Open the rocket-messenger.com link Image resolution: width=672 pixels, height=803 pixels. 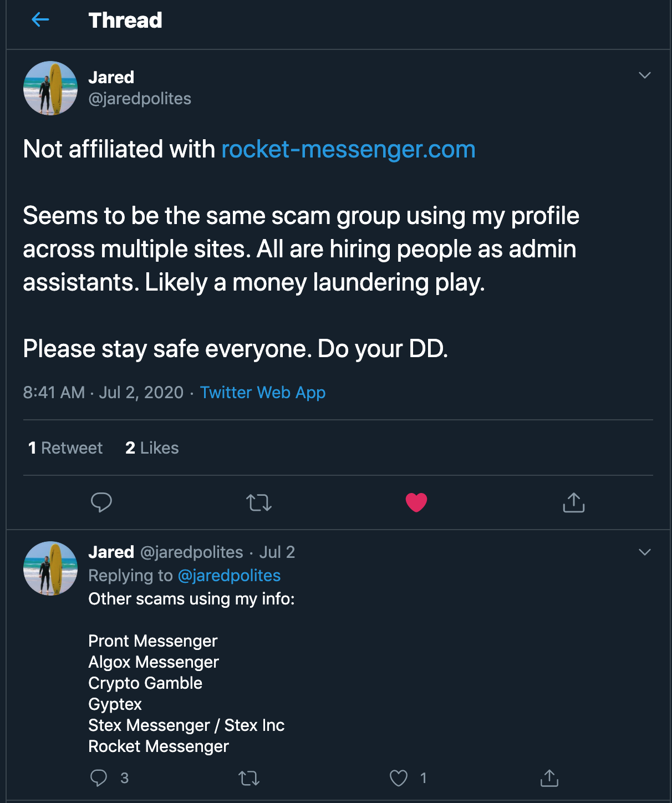tap(347, 148)
